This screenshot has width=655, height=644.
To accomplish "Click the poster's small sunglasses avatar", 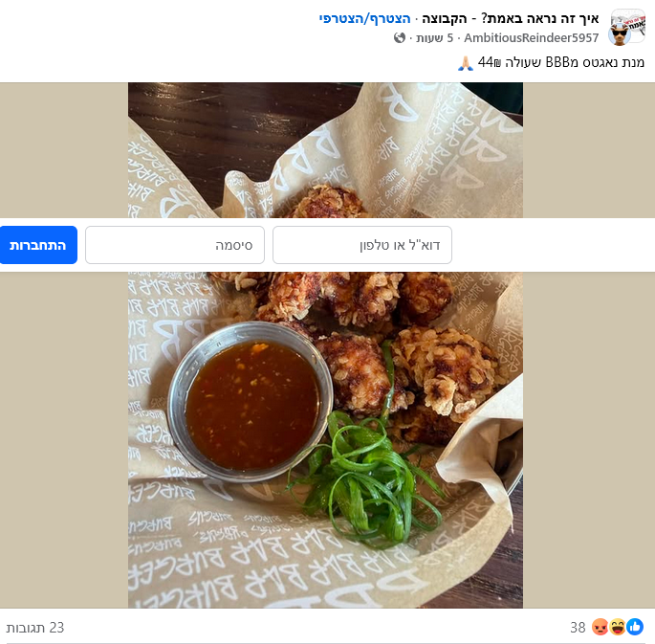I will pos(619,34).
